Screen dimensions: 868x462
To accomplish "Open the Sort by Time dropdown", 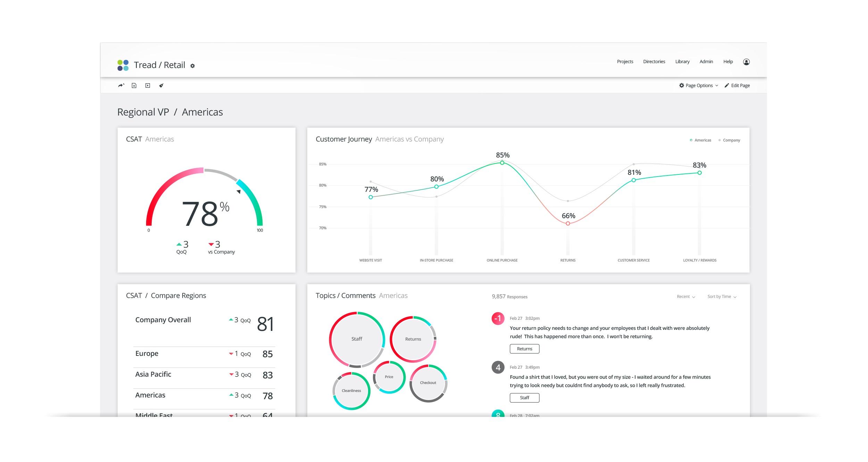I will pyautogui.click(x=721, y=297).
